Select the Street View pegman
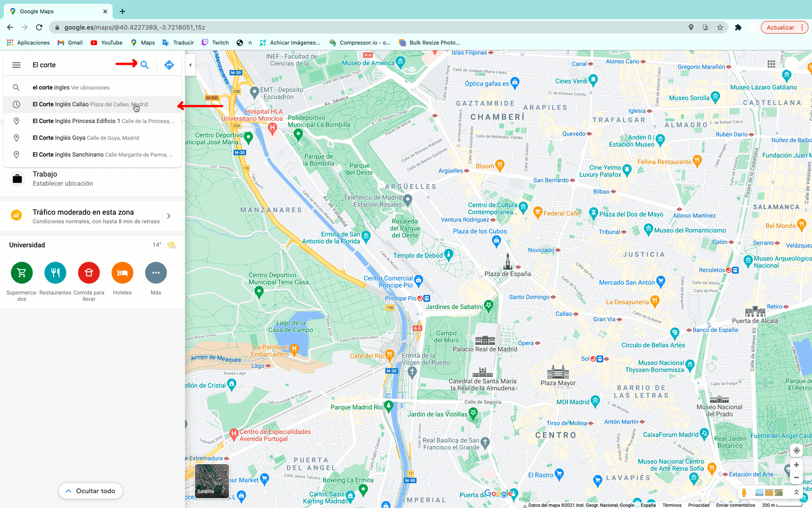This screenshot has height=508, width=812. [744, 492]
